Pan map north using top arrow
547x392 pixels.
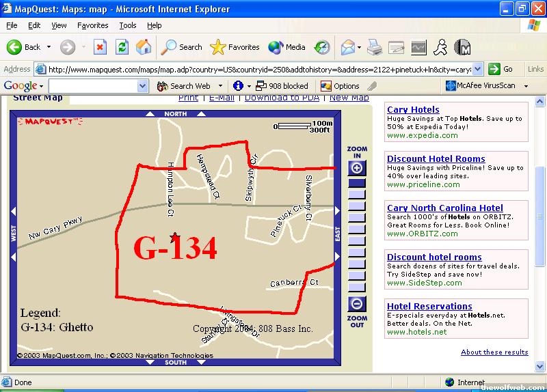coord(175,113)
